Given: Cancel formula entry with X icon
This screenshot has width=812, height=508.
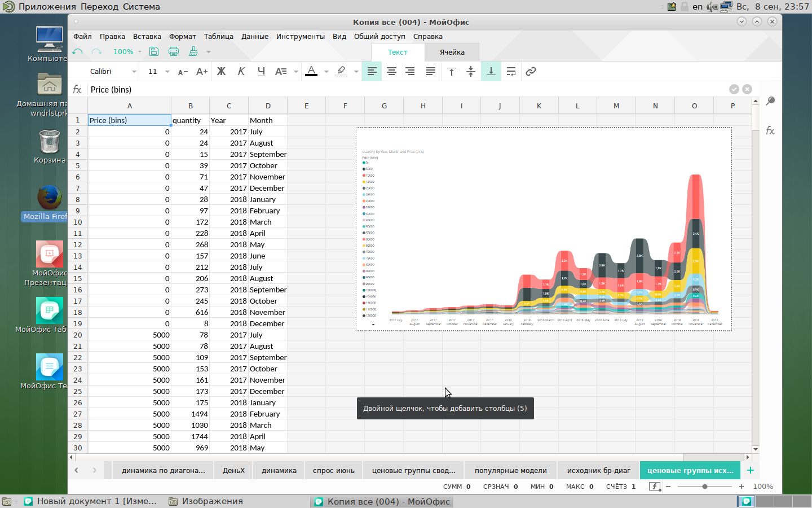Looking at the screenshot, I should (747, 89).
